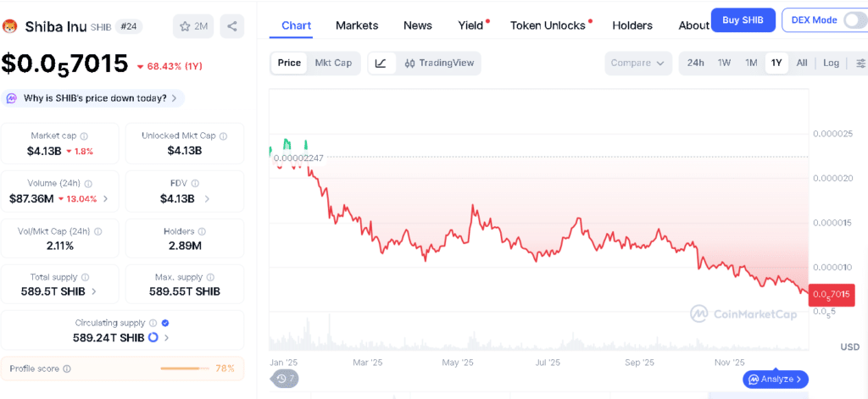The height and width of the screenshot is (399, 868).
Task: Open Why is SHIB's price down today
Action: point(92,98)
